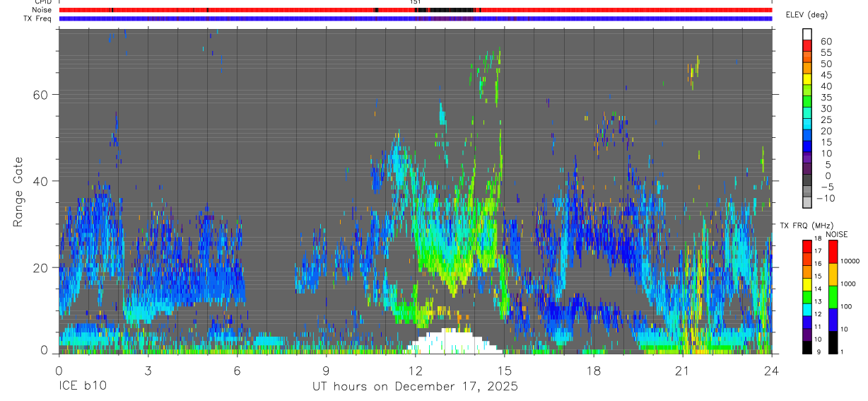Click the ELEV legend value '−10'
The width and height of the screenshot is (868, 401).
click(825, 198)
